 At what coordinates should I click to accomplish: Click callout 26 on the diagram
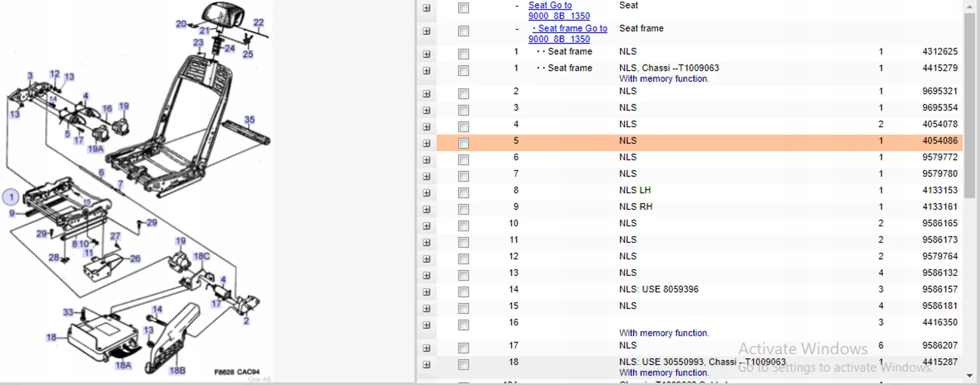pos(135,258)
